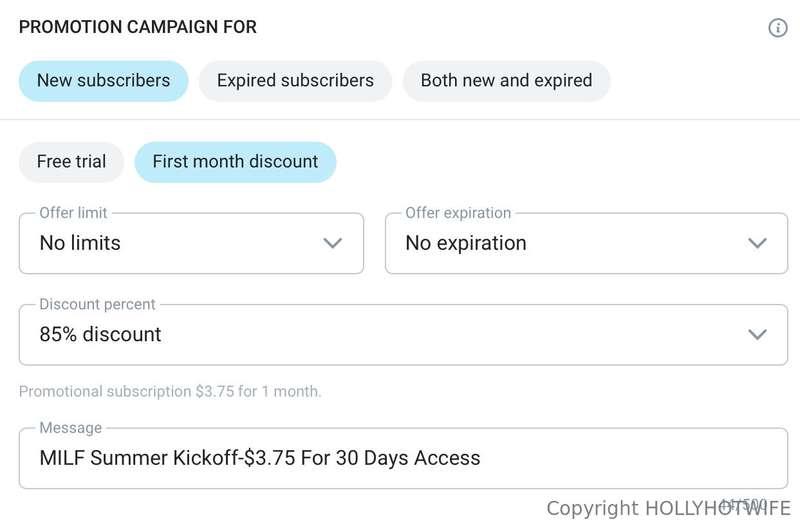Open the No limits offer dropdown

191,243
